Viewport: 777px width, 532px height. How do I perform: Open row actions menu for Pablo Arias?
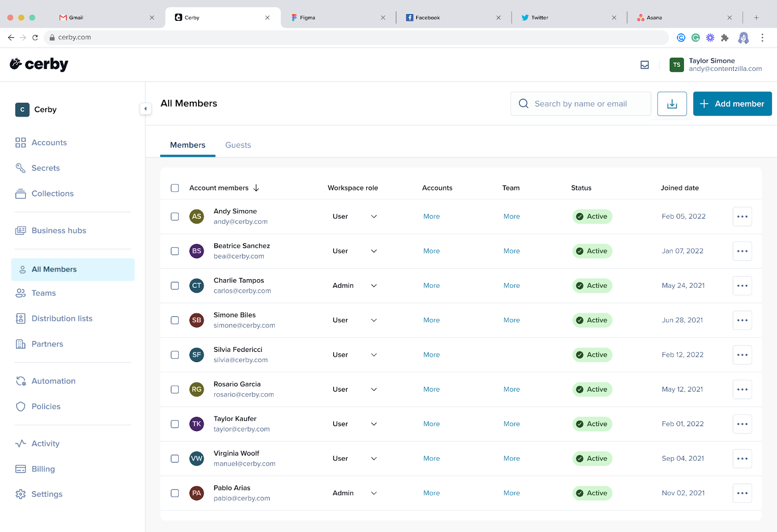[x=742, y=493]
